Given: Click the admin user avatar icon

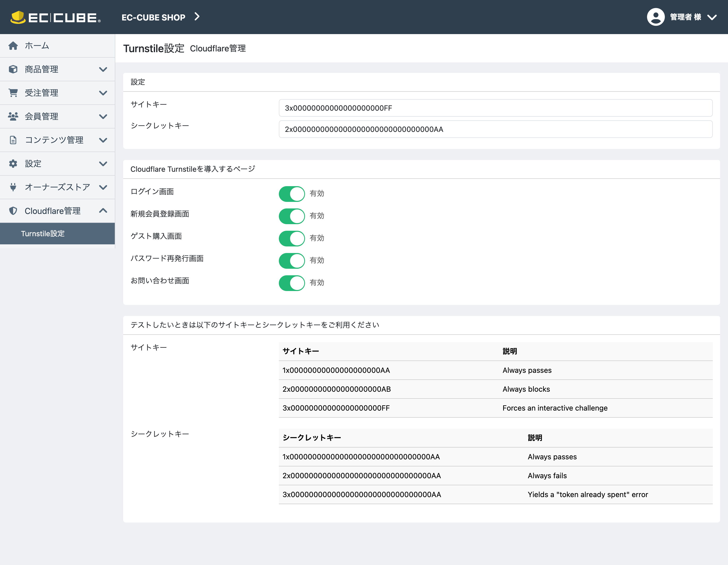Looking at the screenshot, I should (655, 17).
